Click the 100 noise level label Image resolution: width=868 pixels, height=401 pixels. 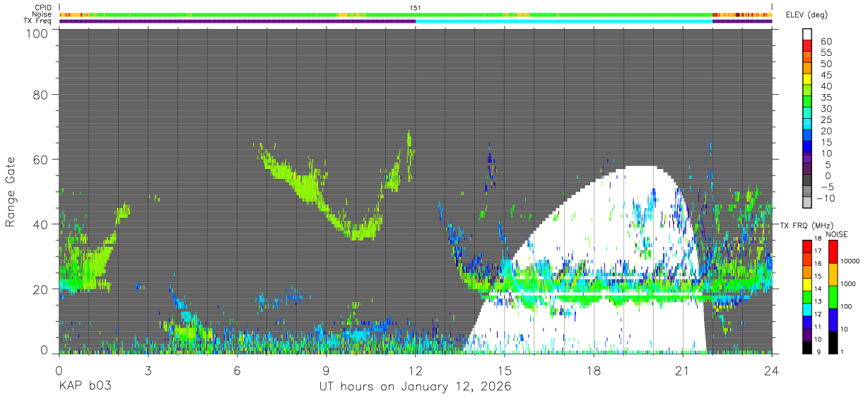846,307
